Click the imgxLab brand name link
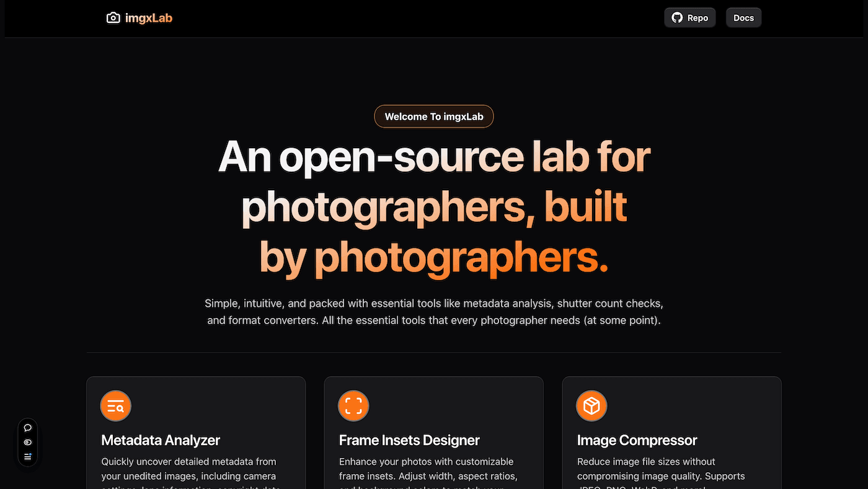The height and width of the screenshot is (489, 868). coord(149,17)
